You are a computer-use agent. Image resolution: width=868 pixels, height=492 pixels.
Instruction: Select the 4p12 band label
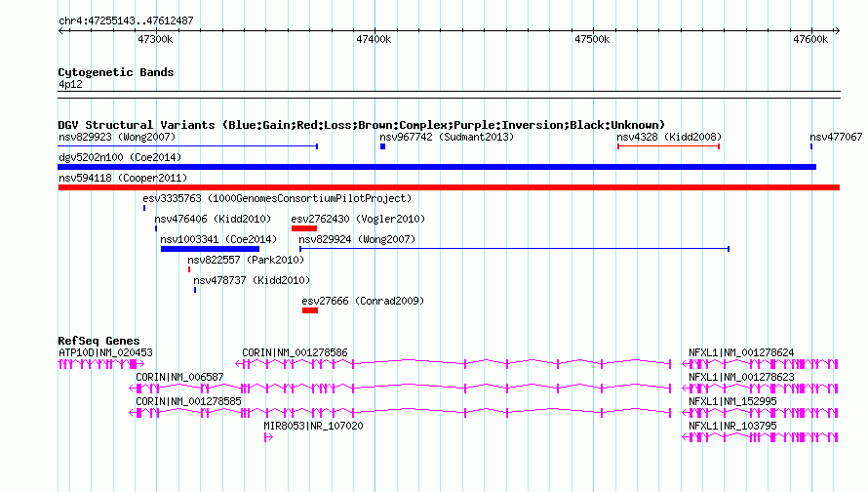(x=70, y=84)
